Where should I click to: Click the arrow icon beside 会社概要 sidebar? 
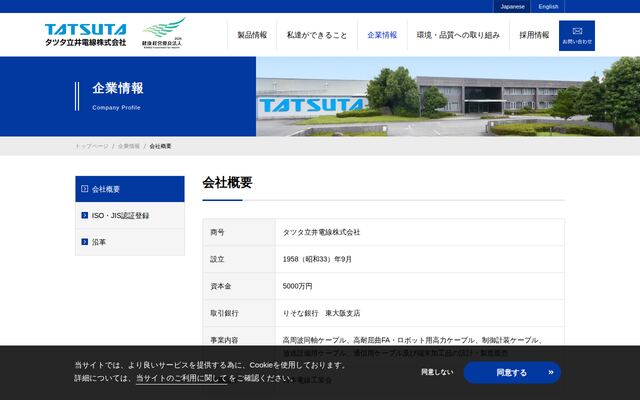point(84,189)
